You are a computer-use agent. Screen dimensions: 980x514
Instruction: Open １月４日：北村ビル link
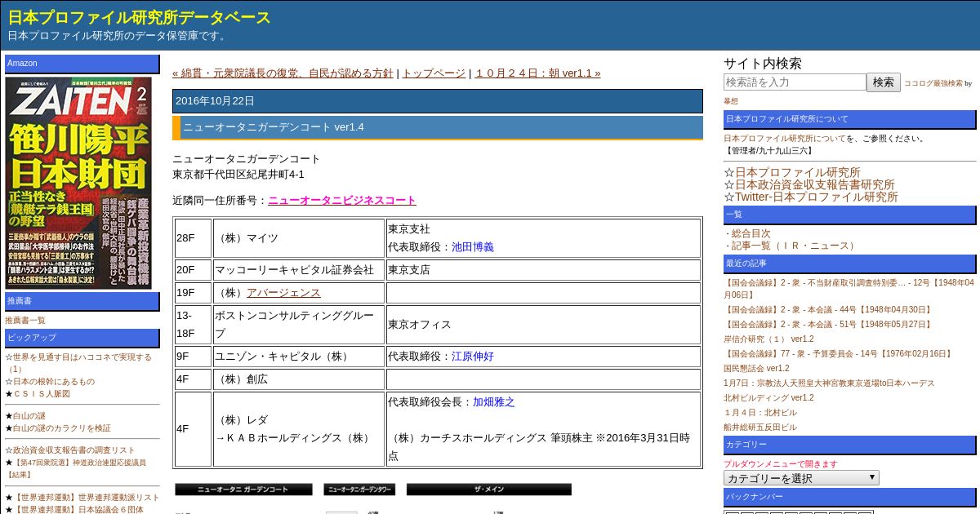click(x=760, y=413)
